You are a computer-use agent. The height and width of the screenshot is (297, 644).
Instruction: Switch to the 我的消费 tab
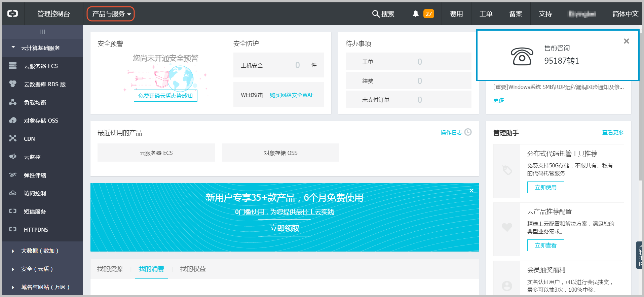pos(151,269)
